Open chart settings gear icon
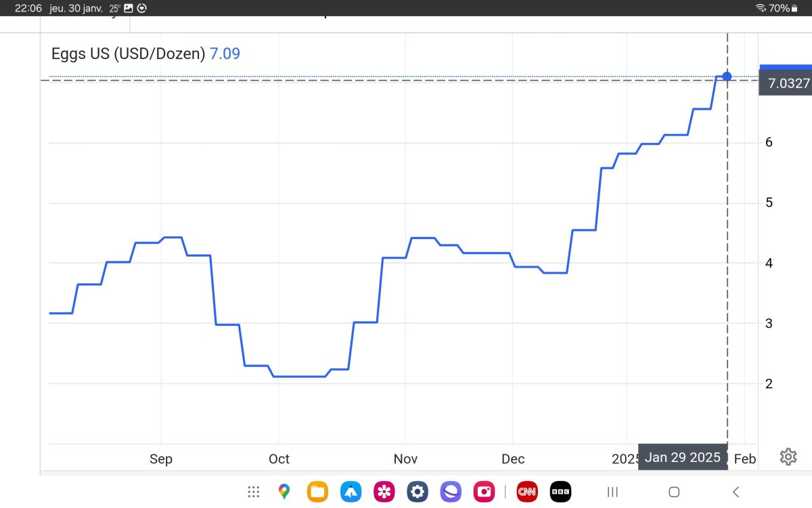The height and width of the screenshot is (508, 812). [788, 457]
